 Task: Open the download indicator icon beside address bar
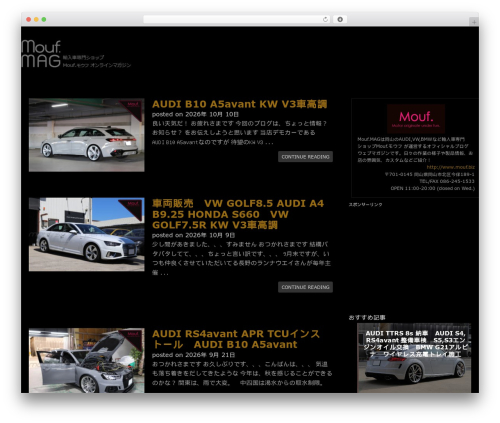[x=340, y=19]
